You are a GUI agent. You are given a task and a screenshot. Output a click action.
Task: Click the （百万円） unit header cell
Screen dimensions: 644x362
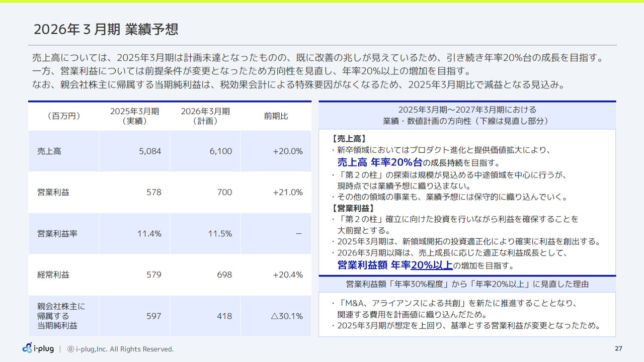click(x=63, y=116)
